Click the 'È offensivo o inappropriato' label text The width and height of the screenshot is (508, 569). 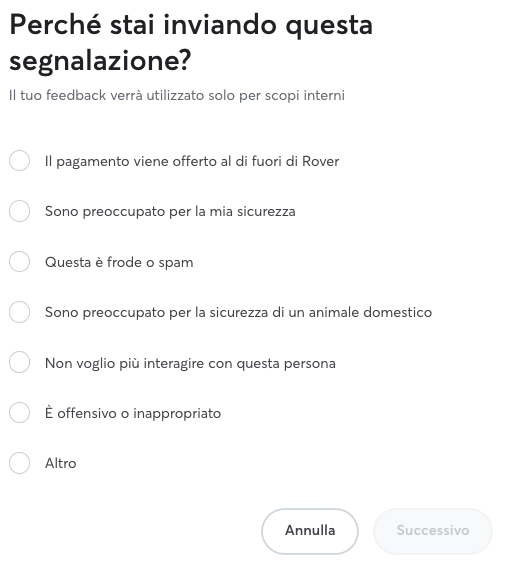(133, 413)
